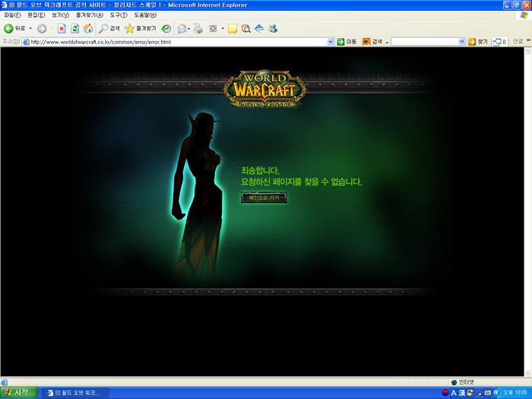Open the 도구(T) menu
The image size is (532, 399).
(119, 15)
